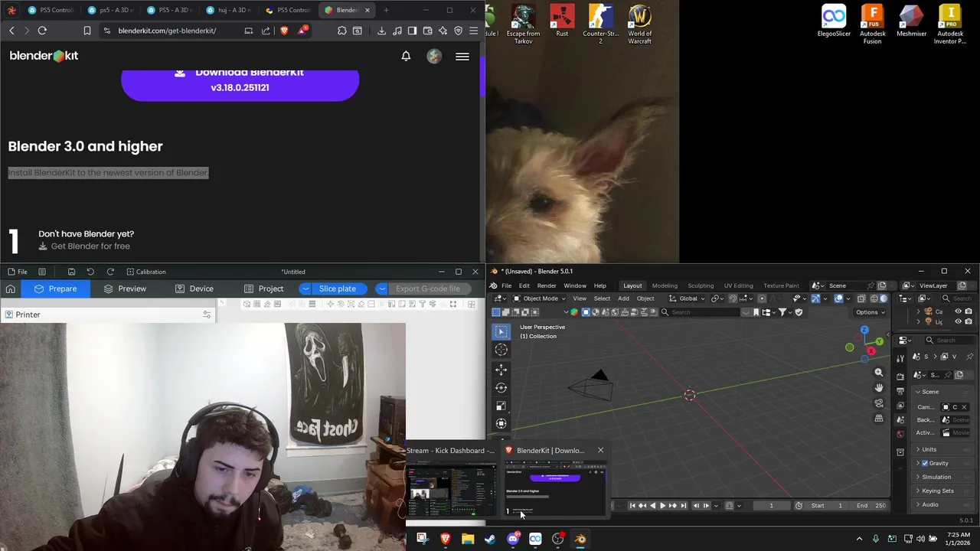Screen dimensions: 980x551
Task: Open the BlenderKit hamburger menu
Action: coord(462,56)
